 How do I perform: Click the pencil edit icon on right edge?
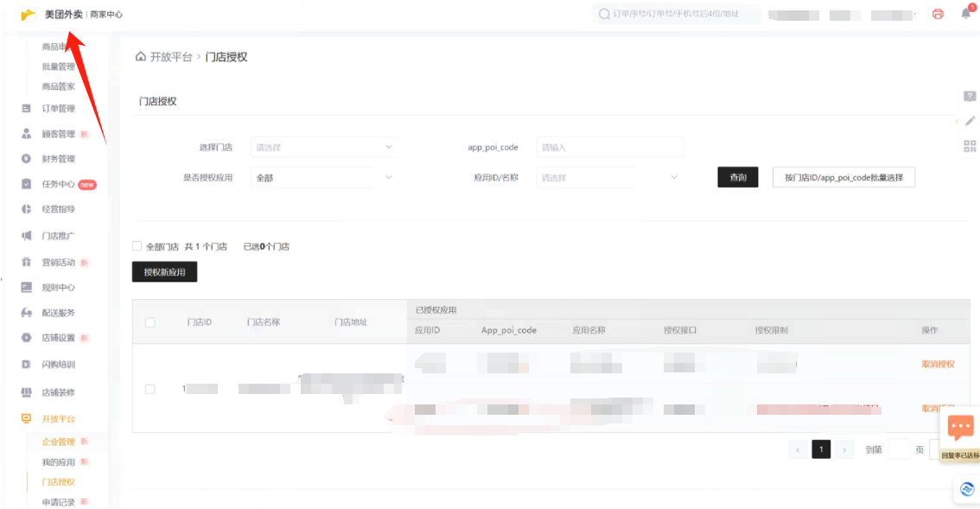point(970,121)
